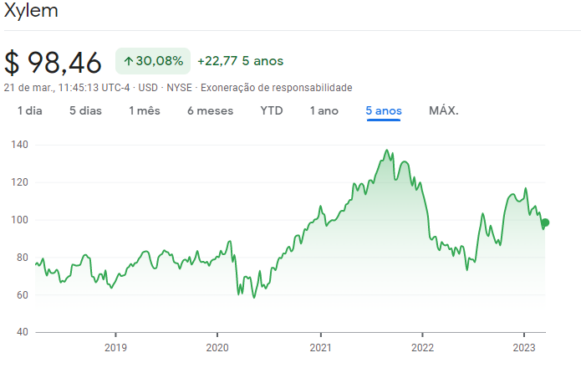Screen dimensions: 581x368
Task: Switch to YTD range
Action: [x=272, y=111]
